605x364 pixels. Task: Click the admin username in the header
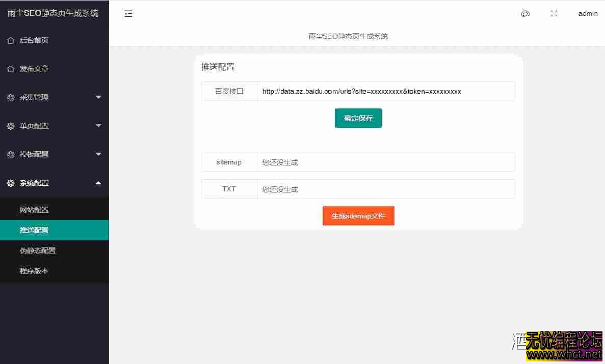point(588,14)
